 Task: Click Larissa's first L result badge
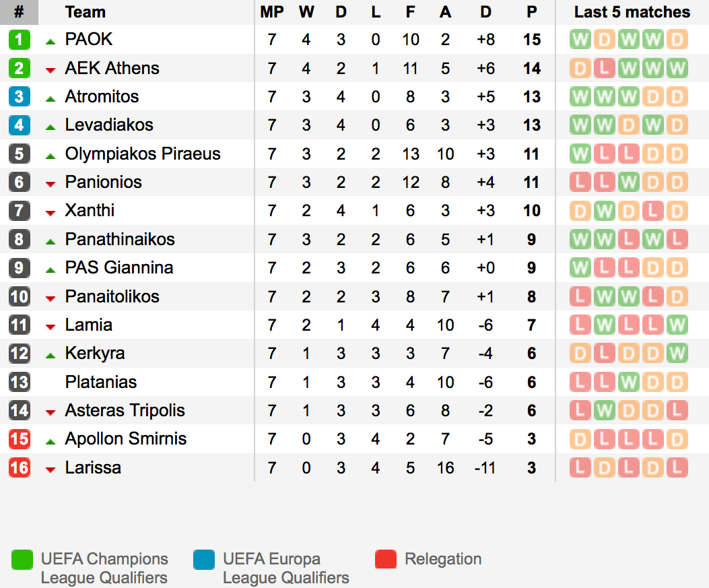(580, 467)
